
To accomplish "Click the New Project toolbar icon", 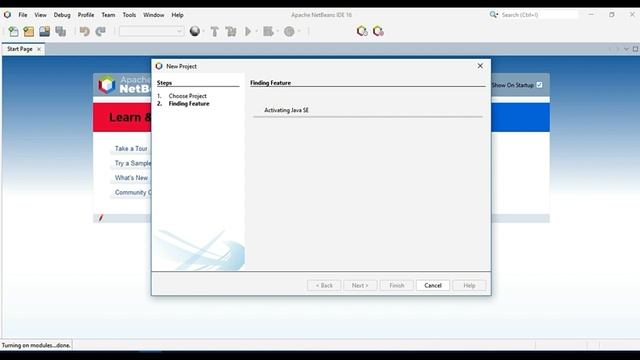I will point(29,31).
